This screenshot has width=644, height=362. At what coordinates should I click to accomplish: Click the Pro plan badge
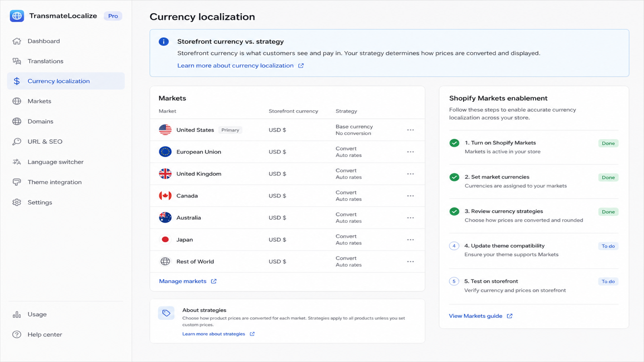click(x=113, y=16)
